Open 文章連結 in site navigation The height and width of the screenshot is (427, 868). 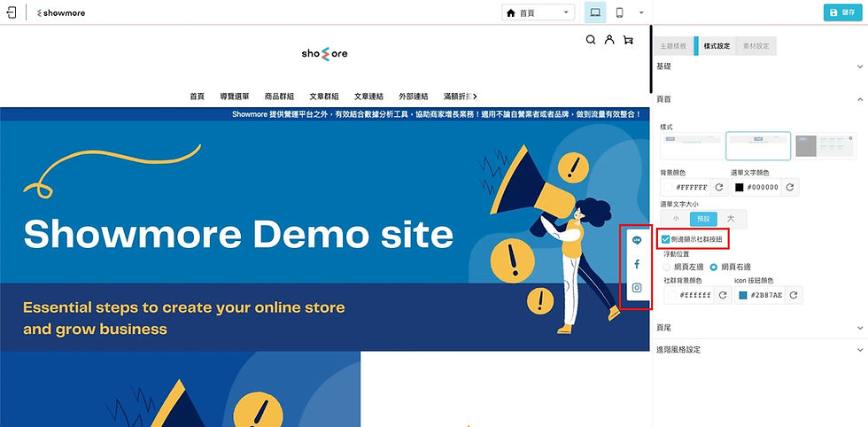point(369,97)
